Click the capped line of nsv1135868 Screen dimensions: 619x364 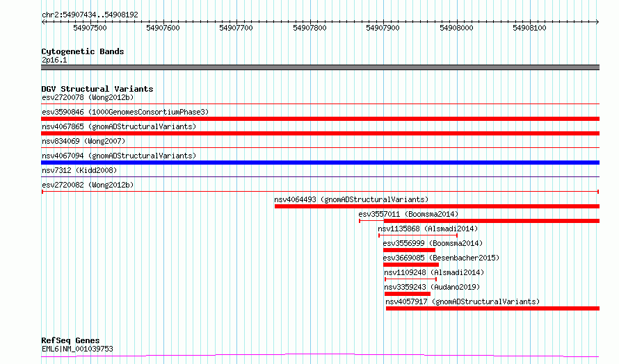click(x=418, y=235)
